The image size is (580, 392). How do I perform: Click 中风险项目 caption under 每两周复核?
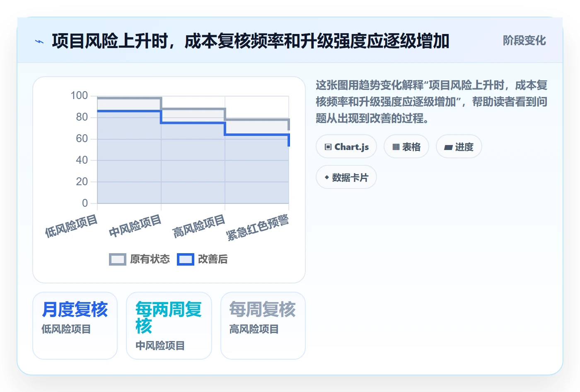[160, 346]
